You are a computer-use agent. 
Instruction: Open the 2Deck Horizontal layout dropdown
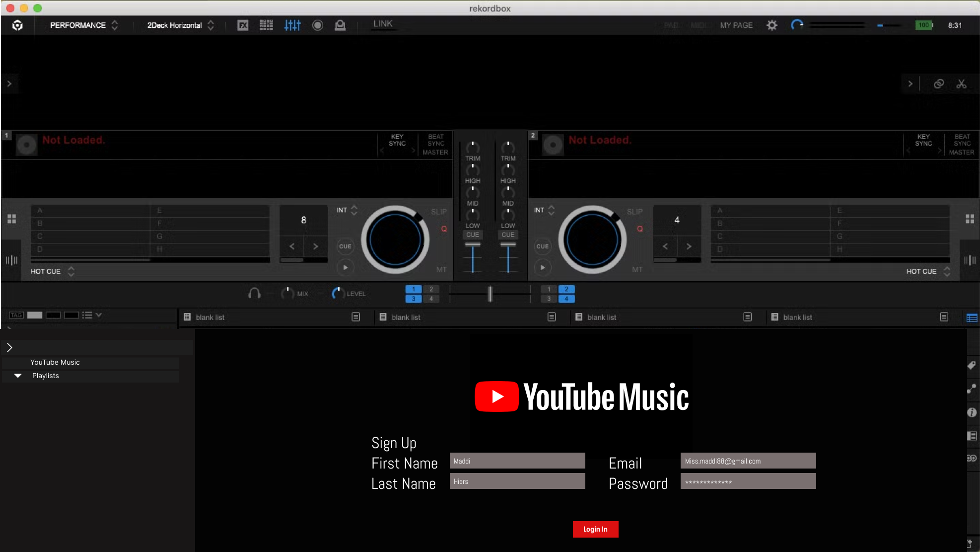pyautogui.click(x=180, y=25)
